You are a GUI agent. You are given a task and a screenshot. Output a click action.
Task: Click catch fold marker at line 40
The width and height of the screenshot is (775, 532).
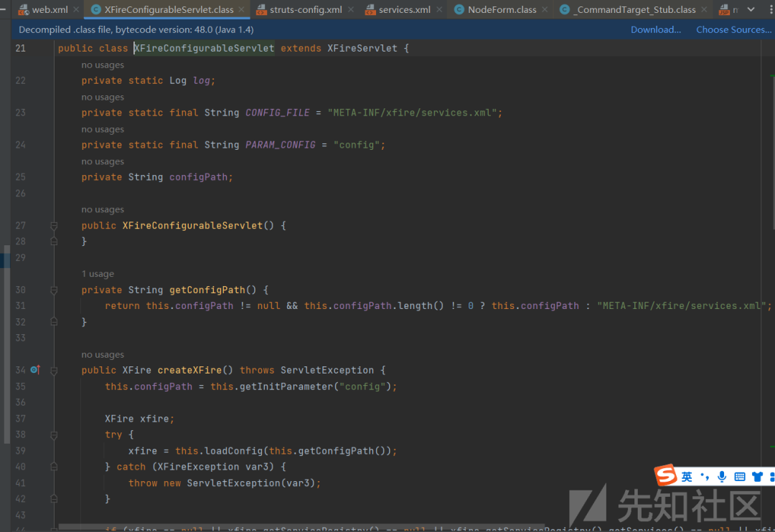coord(54,467)
